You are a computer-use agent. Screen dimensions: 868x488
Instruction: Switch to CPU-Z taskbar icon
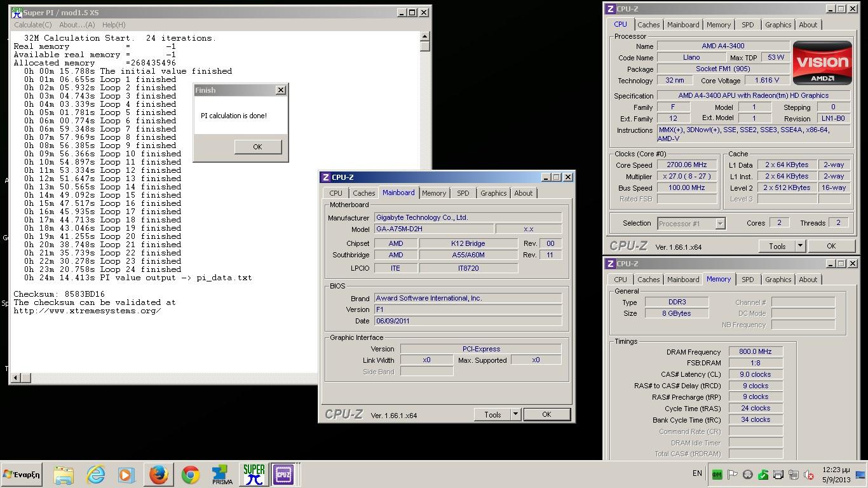283,475
